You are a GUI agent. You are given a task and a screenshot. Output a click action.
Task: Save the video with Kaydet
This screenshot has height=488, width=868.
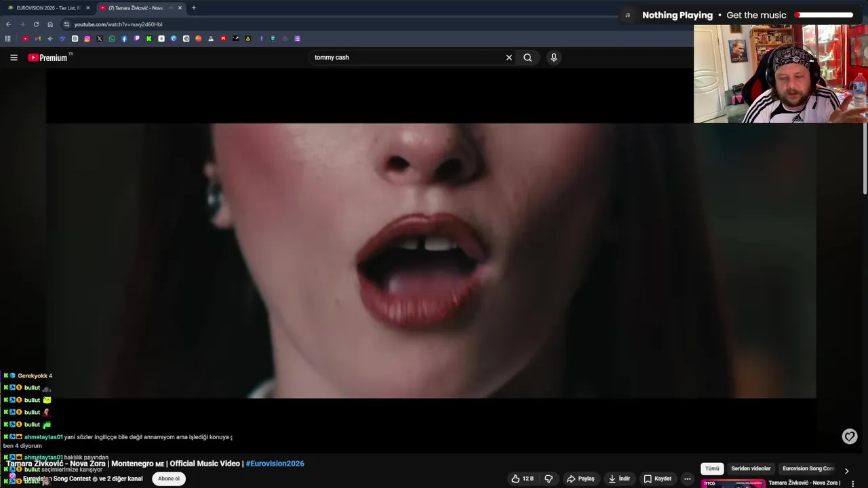point(658,479)
